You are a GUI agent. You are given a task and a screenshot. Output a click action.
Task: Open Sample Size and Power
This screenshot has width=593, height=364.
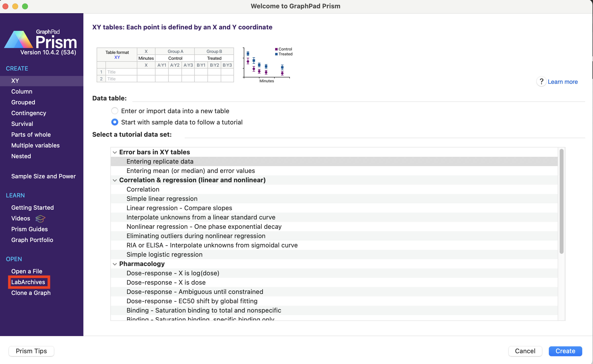43,176
